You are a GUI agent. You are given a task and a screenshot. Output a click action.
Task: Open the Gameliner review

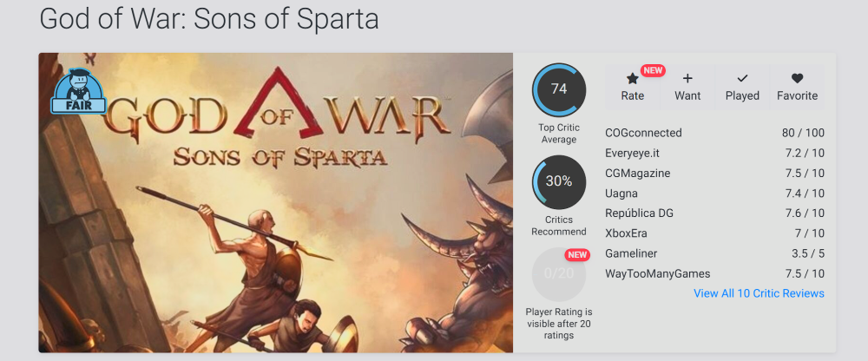click(x=631, y=253)
